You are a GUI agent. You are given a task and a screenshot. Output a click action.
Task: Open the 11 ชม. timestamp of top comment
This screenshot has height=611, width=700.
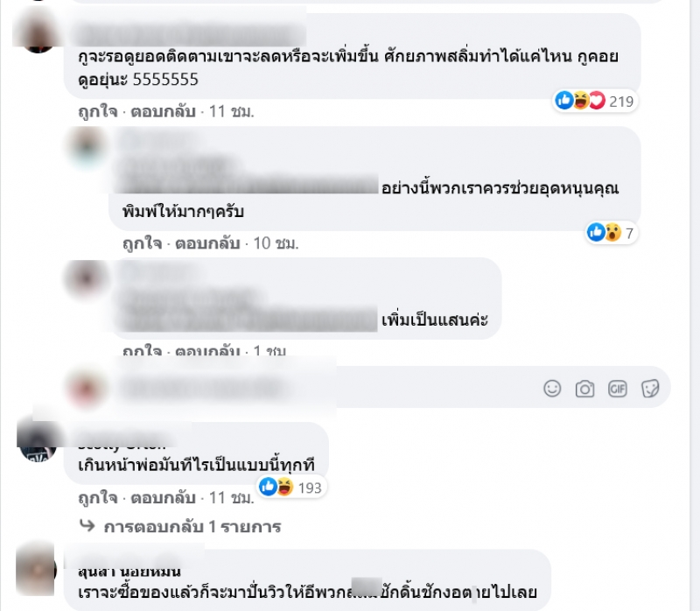232,111
